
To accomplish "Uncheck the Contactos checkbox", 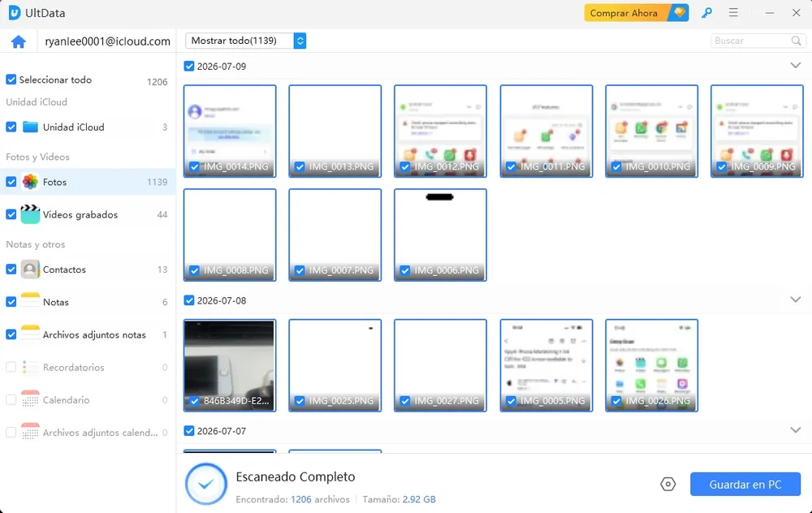I will (11, 269).
